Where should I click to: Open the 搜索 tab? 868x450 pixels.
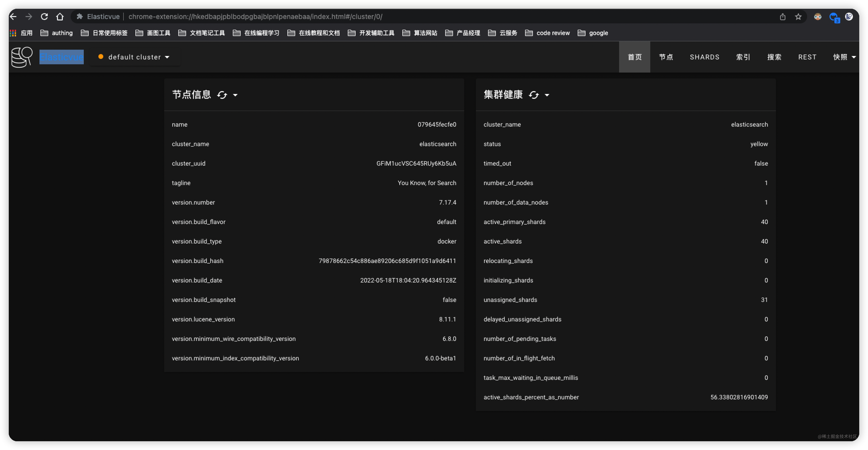774,57
